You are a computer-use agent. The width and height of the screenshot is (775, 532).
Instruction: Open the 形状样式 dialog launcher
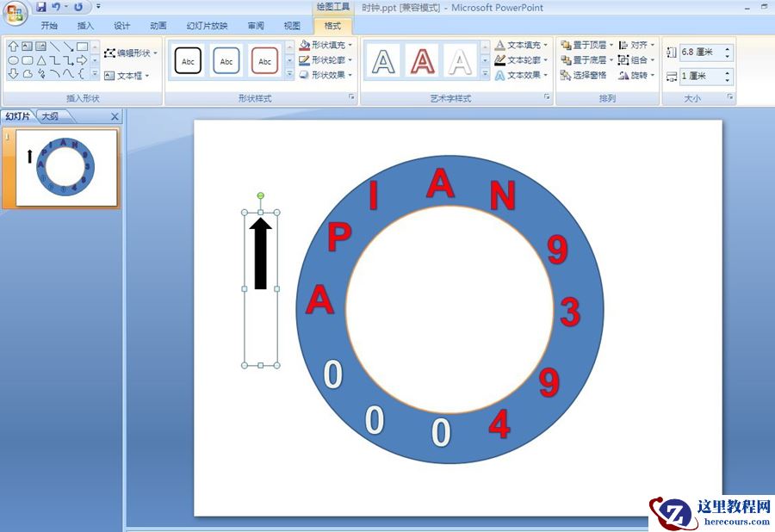(x=351, y=96)
